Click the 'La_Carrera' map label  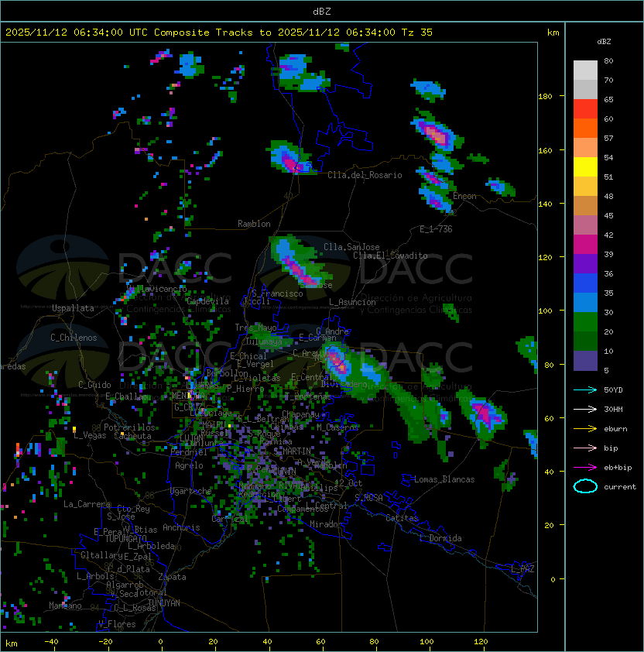87,504
